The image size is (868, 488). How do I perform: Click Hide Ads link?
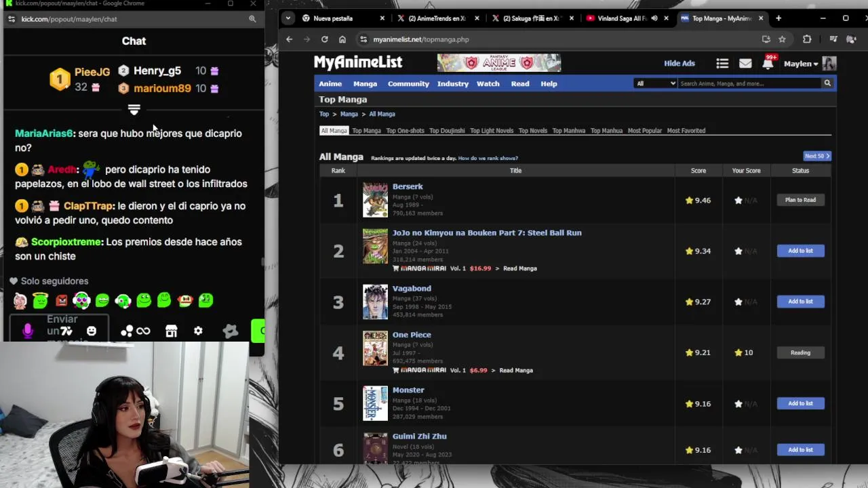[679, 64]
